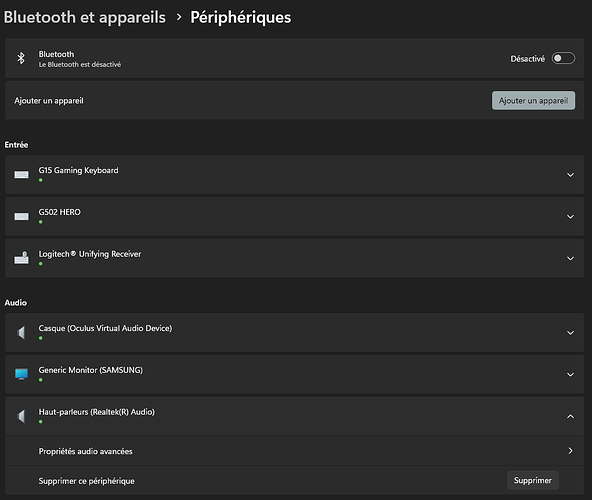Go back to Bluetooth et appareils breadcrumb

tap(85, 17)
